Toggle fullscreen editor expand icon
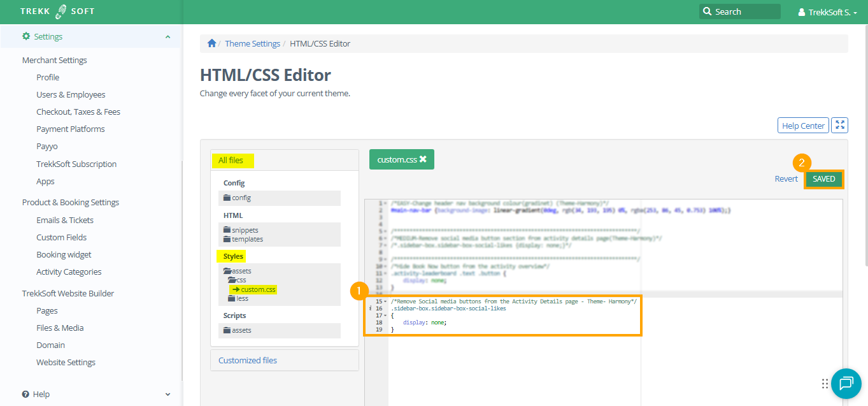 840,126
